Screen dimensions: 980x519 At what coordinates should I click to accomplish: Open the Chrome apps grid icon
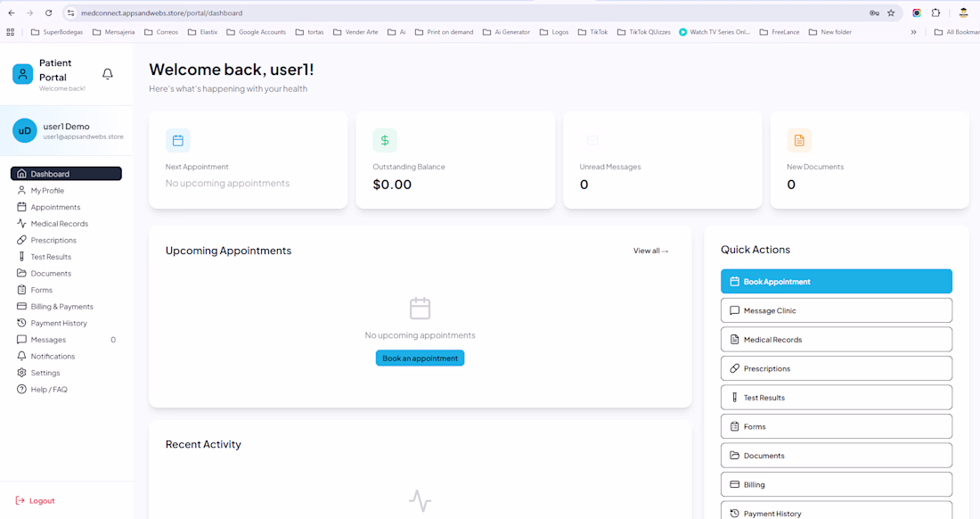10,32
